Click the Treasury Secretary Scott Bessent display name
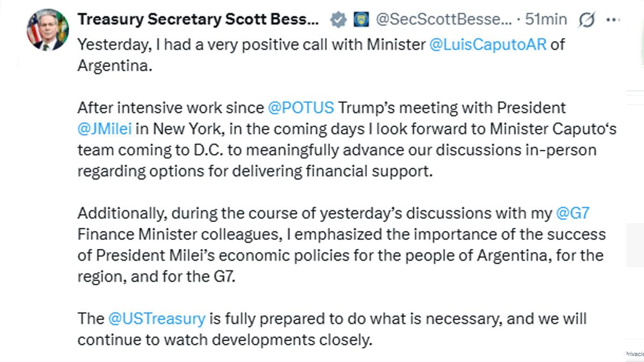This screenshot has height=362, width=644. (199, 20)
